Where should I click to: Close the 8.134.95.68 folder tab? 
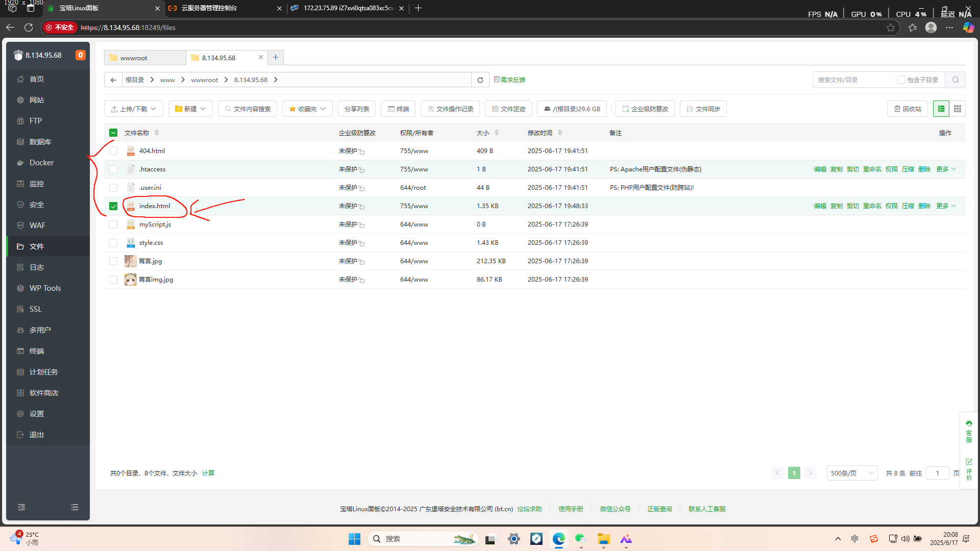pos(261,57)
